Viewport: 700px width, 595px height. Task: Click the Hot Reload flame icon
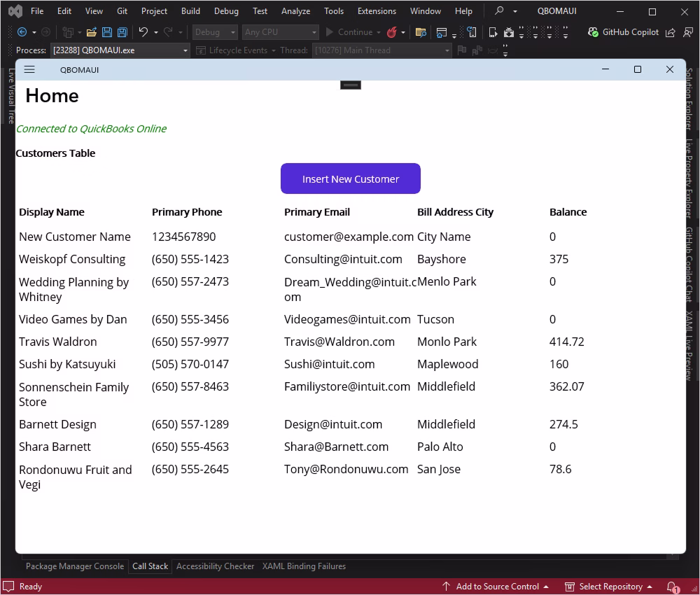click(392, 32)
